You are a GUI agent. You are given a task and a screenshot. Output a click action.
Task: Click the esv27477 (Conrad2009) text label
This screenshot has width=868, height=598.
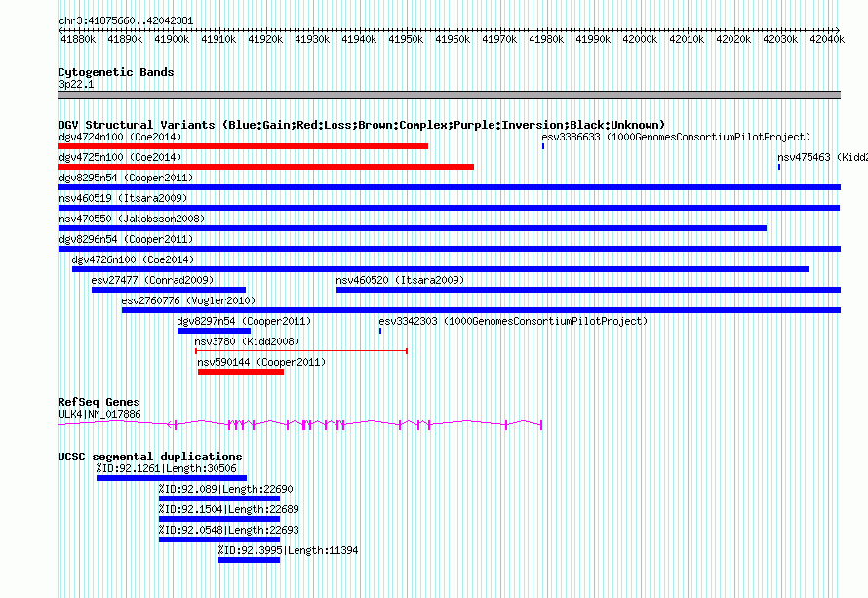pos(152,280)
